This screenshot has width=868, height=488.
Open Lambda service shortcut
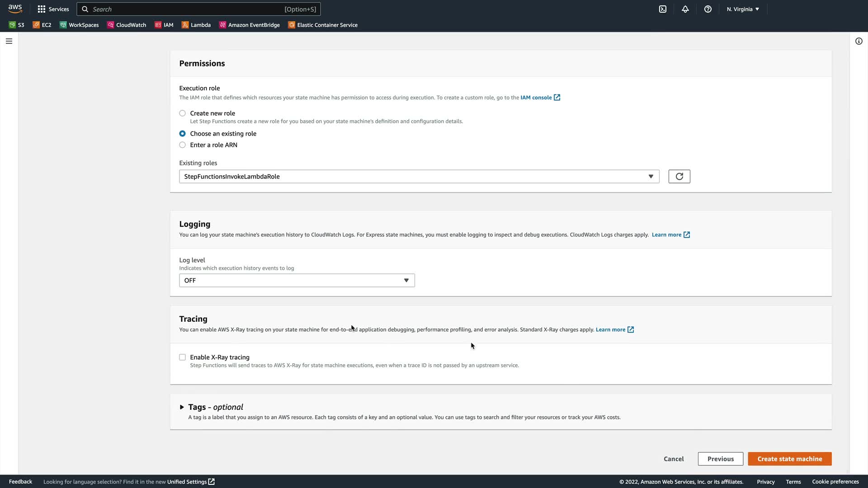(x=196, y=25)
